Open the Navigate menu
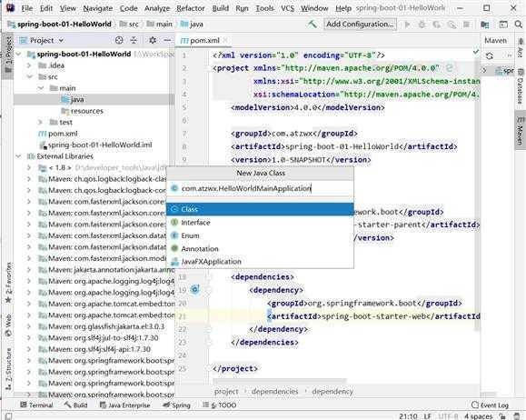This screenshot has width=526, height=420. click(97, 8)
